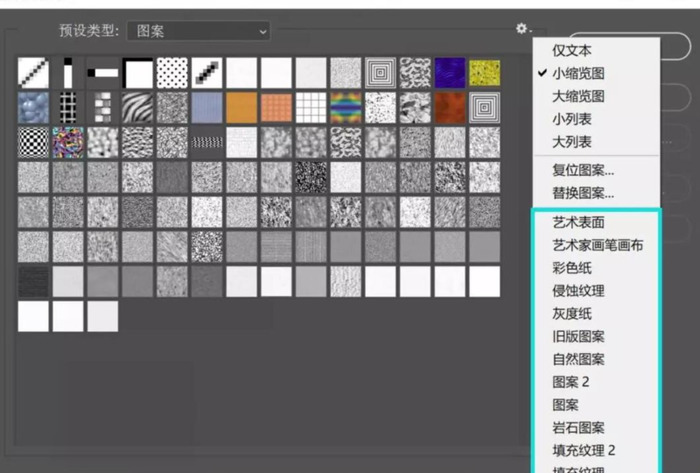Load the 灰度纸 pattern set
This screenshot has height=473, width=700.
(x=571, y=314)
